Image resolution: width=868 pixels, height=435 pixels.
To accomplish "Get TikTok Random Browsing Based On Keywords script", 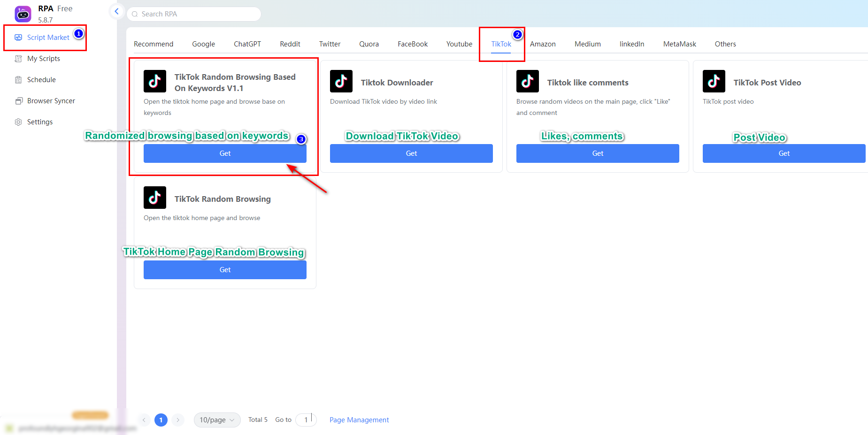I will coord(225,153).
